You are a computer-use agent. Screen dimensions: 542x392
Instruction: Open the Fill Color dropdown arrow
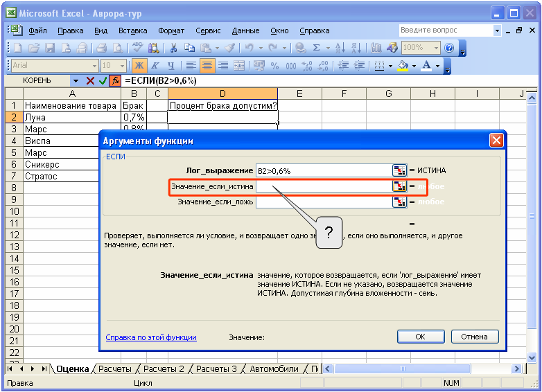414,66
